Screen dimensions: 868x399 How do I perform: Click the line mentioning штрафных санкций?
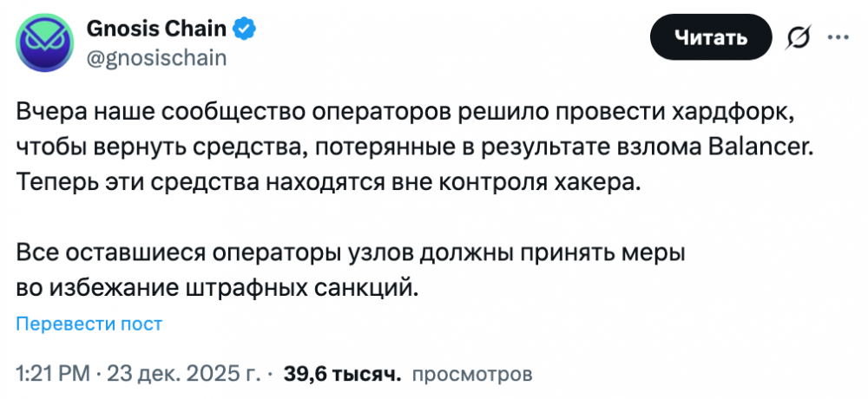click(x=217, y=286)
